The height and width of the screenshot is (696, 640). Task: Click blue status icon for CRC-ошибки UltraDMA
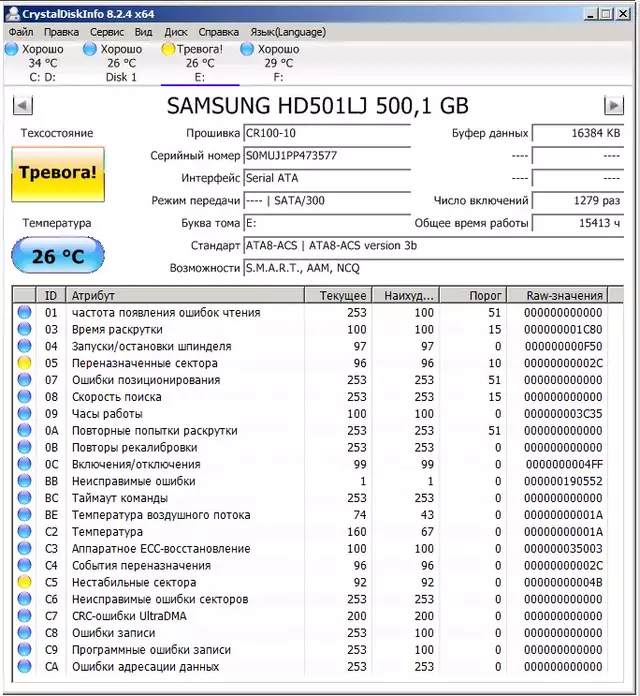24,616
